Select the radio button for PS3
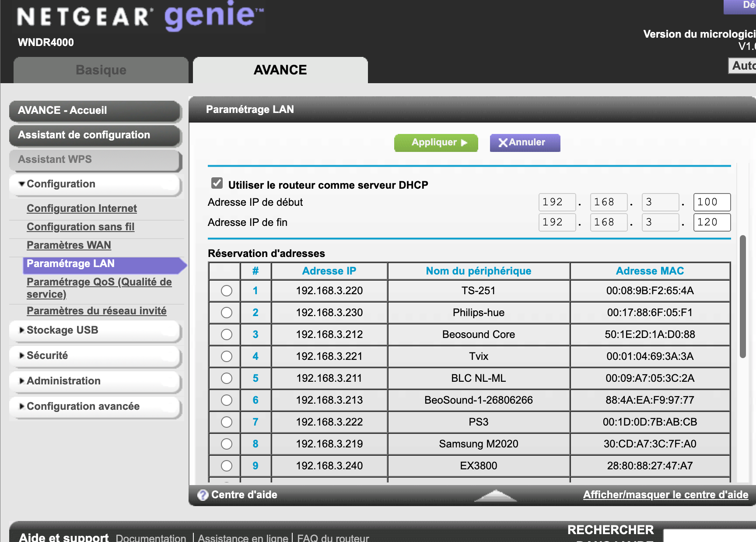Viewport: 756px width, 542px height. click(x=227, y=422)
